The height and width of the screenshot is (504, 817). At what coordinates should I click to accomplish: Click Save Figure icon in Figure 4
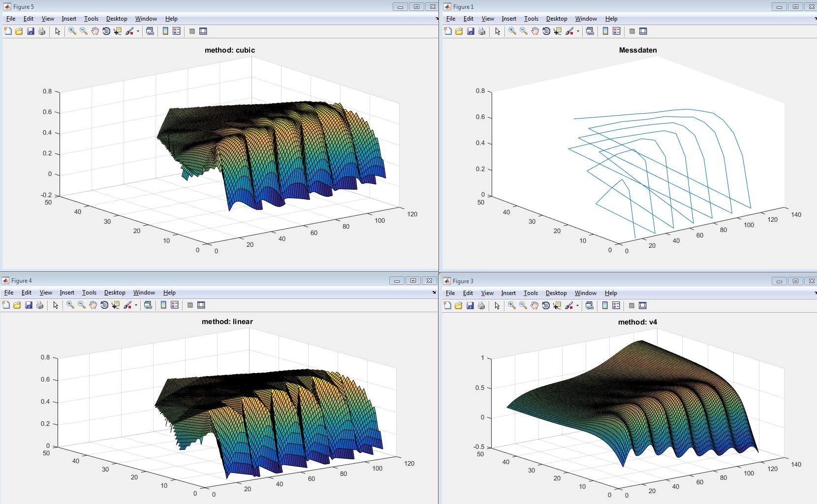(29, 305)
